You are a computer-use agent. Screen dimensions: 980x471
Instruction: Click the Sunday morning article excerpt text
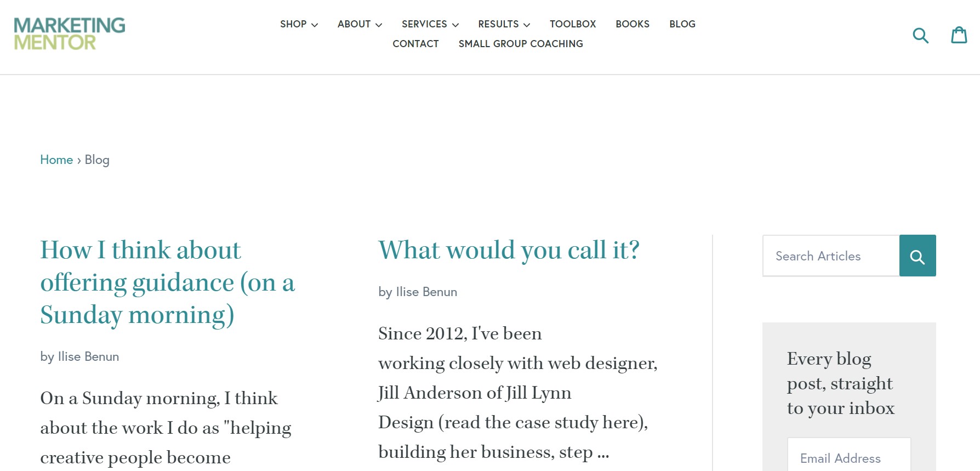click(x=165, y=428)
